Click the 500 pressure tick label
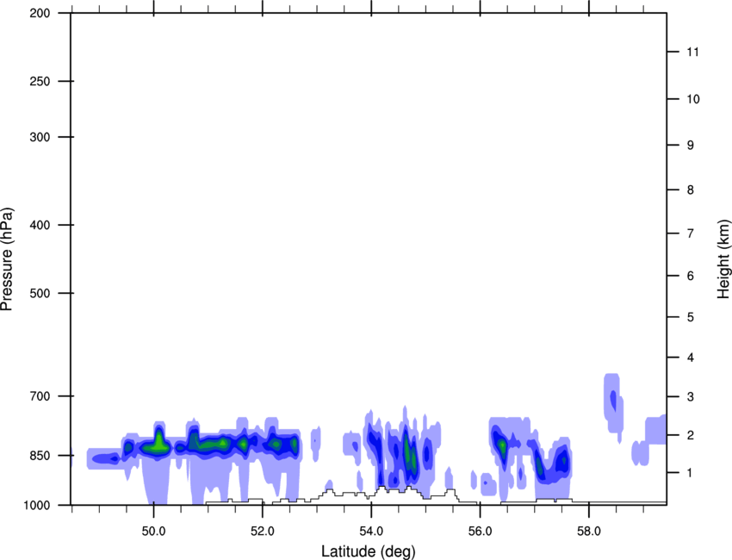 coord(40,293)
